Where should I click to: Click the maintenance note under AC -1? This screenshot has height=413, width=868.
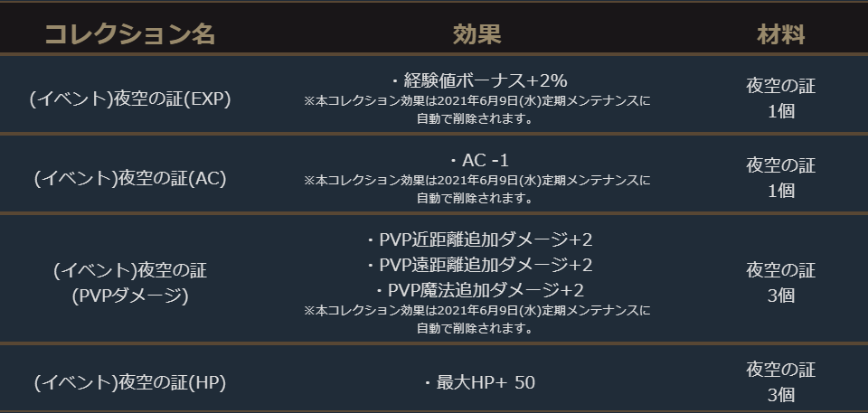[476, 189]
